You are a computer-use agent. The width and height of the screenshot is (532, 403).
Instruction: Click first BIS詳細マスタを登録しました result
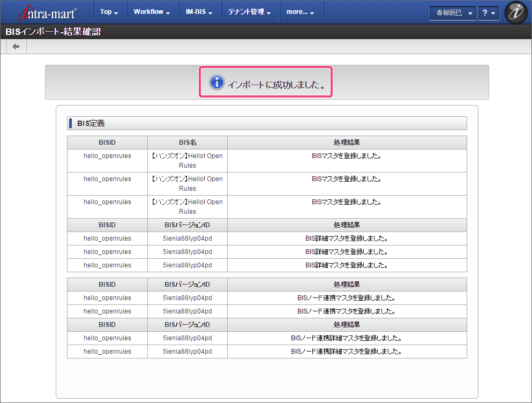pyautogui.click(x=347, y=238)
